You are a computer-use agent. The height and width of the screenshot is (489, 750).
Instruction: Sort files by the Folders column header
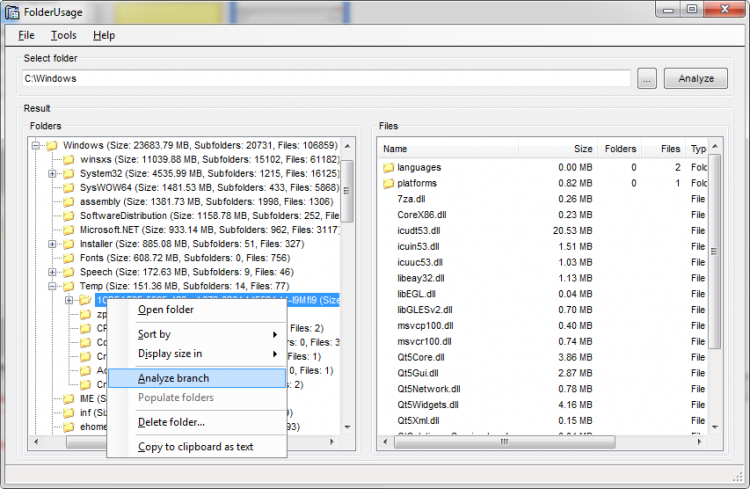(x=619, y=149)
